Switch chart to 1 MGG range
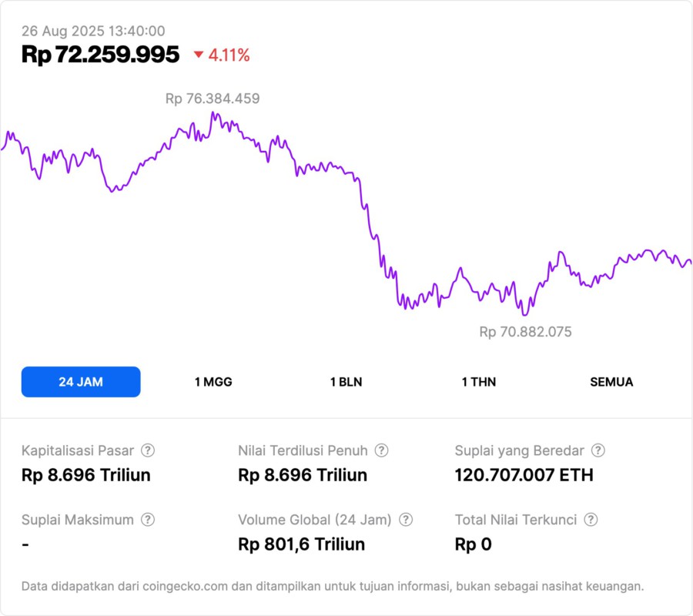The height and width of the screenshot is (616, 693). coord(213,382)
